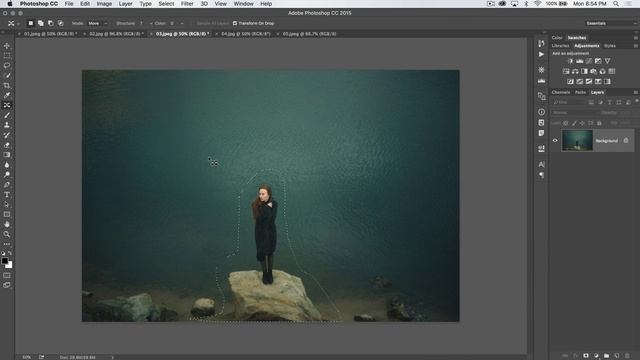Select the Rectangle shape tool
Image resolution: width=640 pixels, height=360 pixels.
(7, 214)
